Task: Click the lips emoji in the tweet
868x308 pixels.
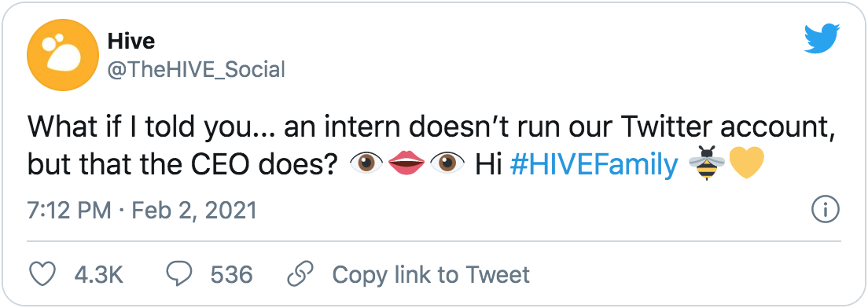Action: pyautogui.click(x=406, y=165)
